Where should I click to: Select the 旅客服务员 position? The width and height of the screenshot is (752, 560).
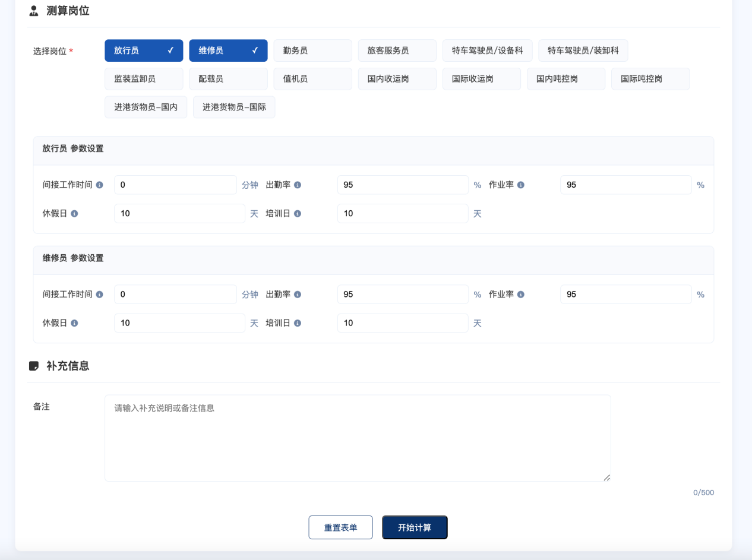pos(397,50)
